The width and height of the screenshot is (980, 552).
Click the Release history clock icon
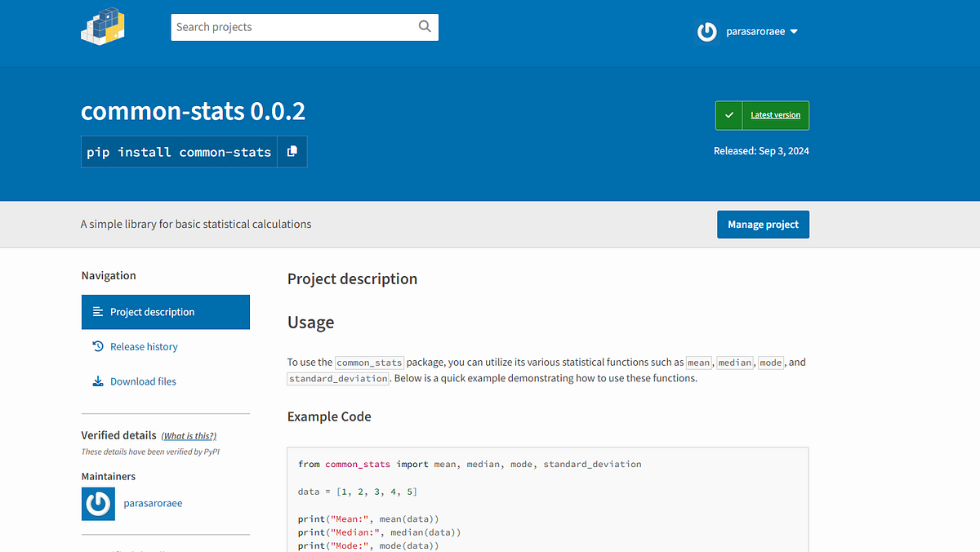pyautogui.click(x=98, y=346)
